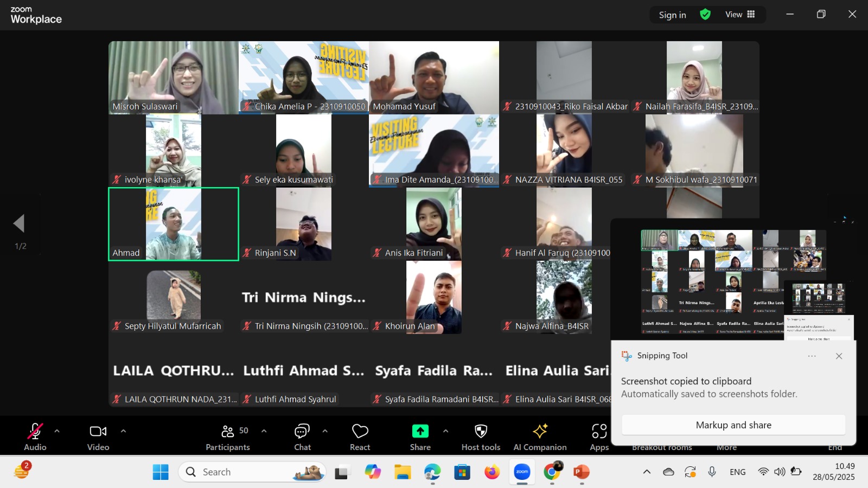The height and width of the screenshot is (488, 868).
Task: Select Misroh Sulaswari's video tile
Action: point(174,78)
